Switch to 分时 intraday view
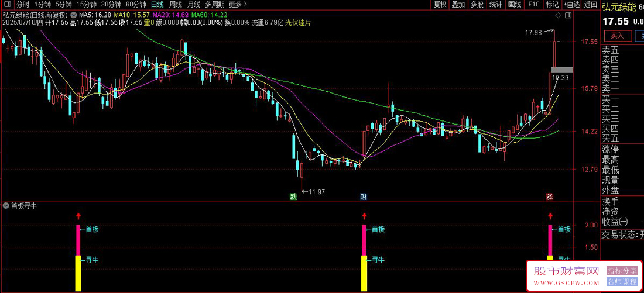The width and height of the screenshot is (644, 293). click(23, 5)
